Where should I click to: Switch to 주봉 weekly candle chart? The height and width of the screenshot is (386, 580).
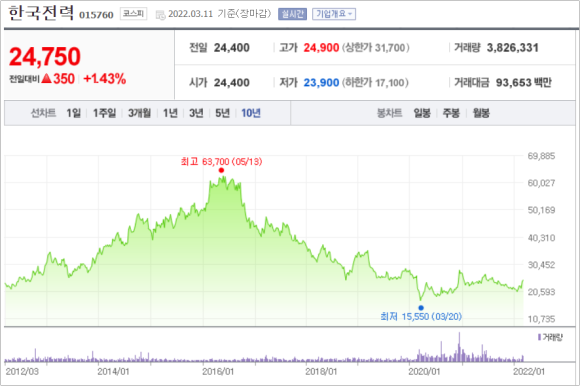pos(451,113)
